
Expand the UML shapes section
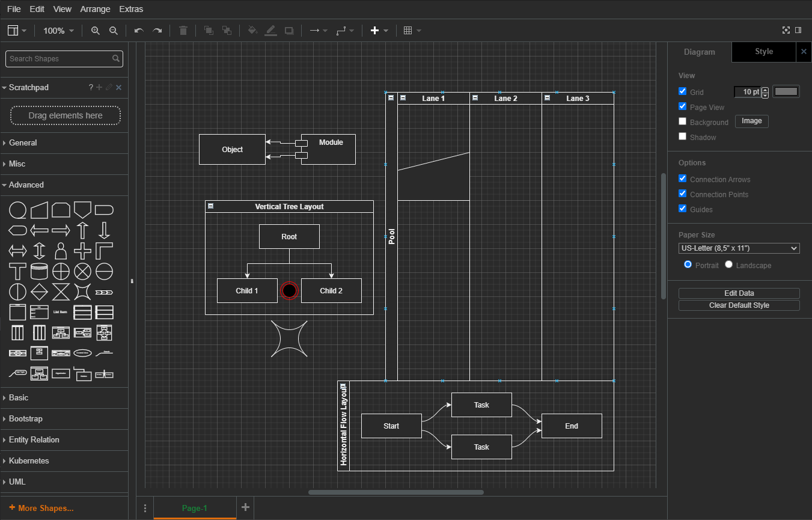point(16,482)
